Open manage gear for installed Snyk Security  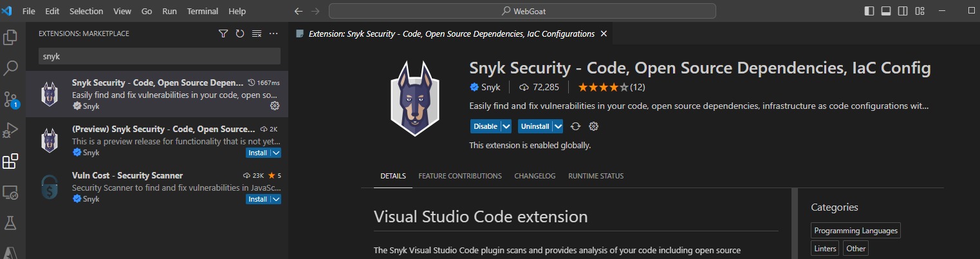click(x=275, y=106)
